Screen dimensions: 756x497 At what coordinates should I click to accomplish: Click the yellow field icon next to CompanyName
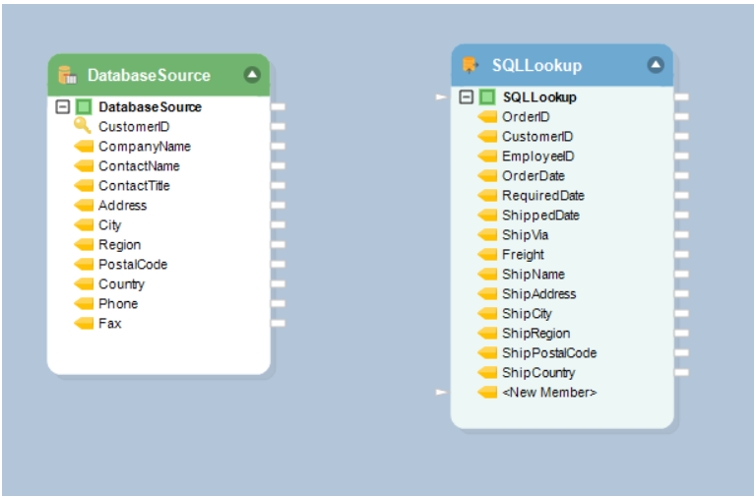pos(83,147)
